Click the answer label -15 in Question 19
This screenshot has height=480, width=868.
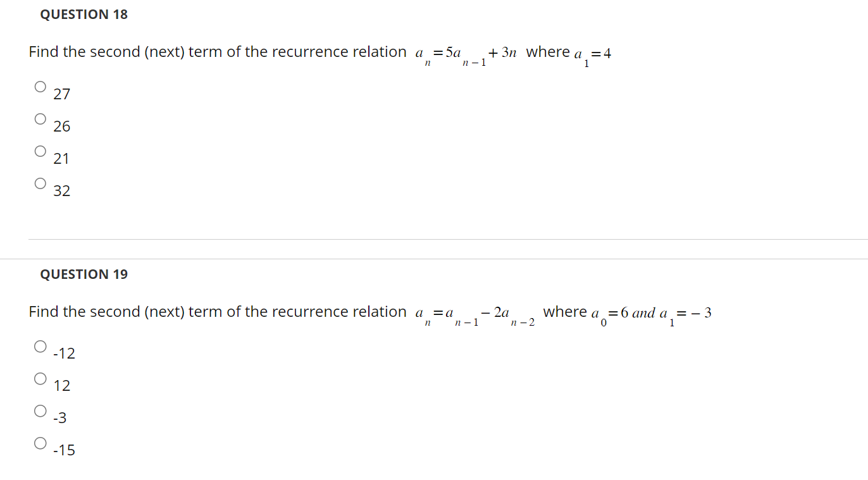pyautogui.click(x=64, y=450)
